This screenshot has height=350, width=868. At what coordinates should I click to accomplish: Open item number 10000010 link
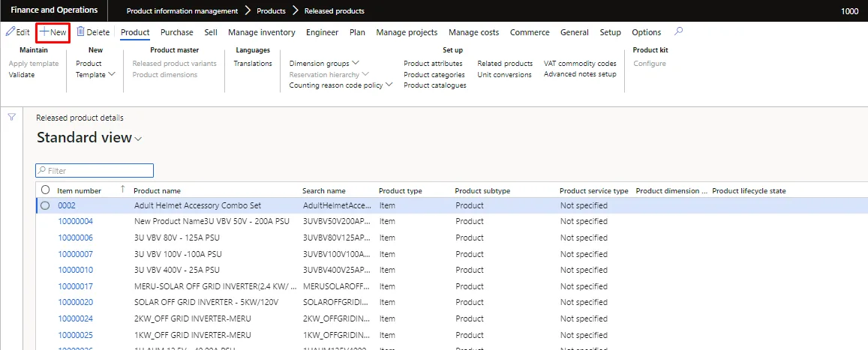(75, 270)
